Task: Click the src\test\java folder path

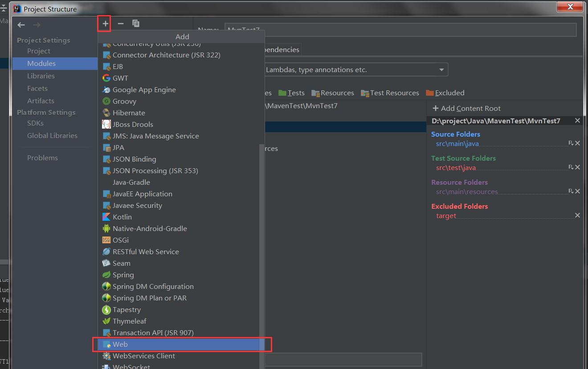Action: (x=456, y=168)
